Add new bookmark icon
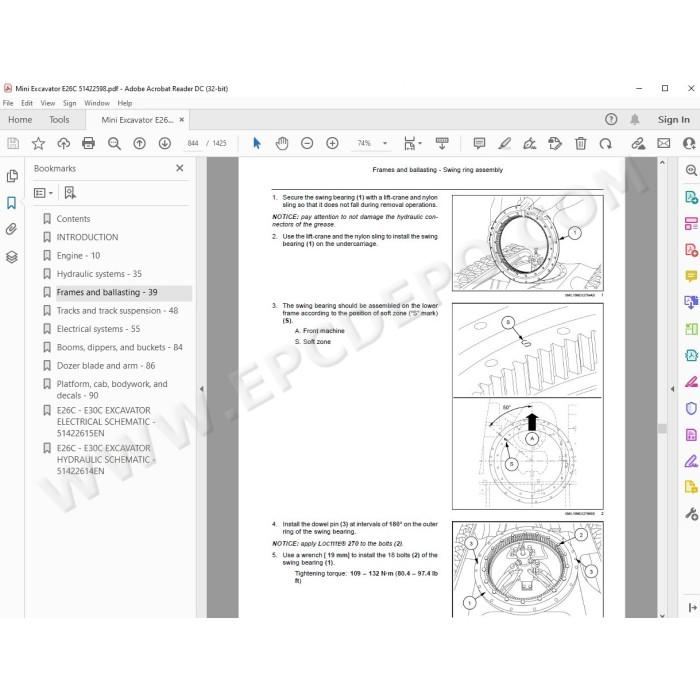Viewport: 700px width, 700px height. pyautogui.click(x=70, y=193)
